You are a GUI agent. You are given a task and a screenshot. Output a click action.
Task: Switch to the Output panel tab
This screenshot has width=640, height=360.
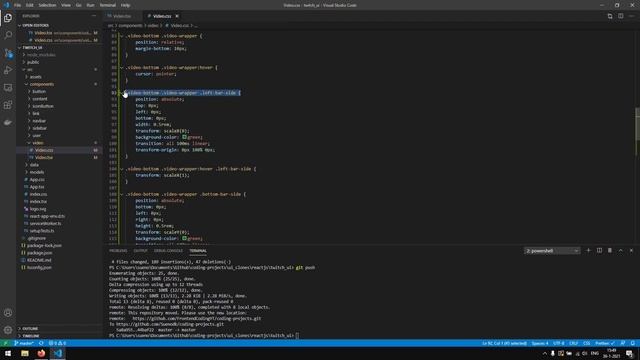[x=140, y=251]
